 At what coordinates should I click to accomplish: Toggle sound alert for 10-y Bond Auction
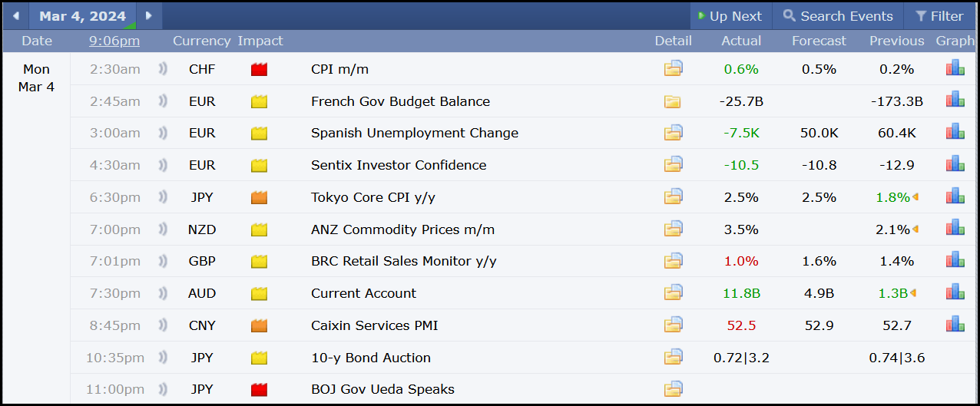pyautogui.click(x=163, y=358)
